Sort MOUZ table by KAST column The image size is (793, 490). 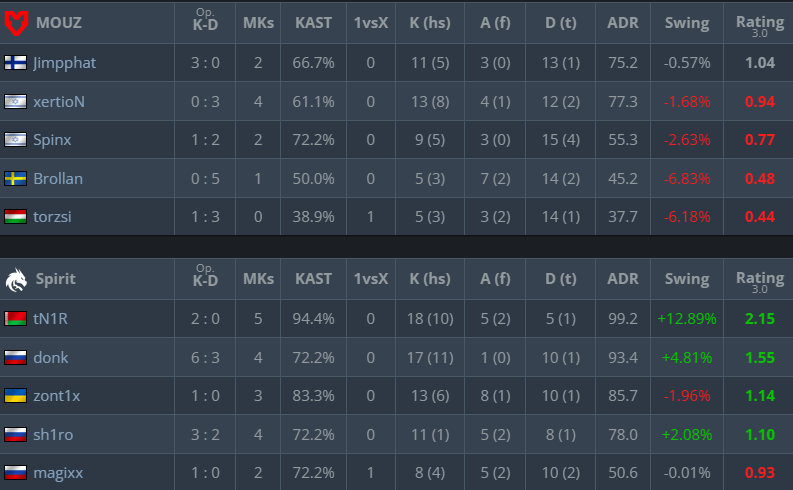313,22
